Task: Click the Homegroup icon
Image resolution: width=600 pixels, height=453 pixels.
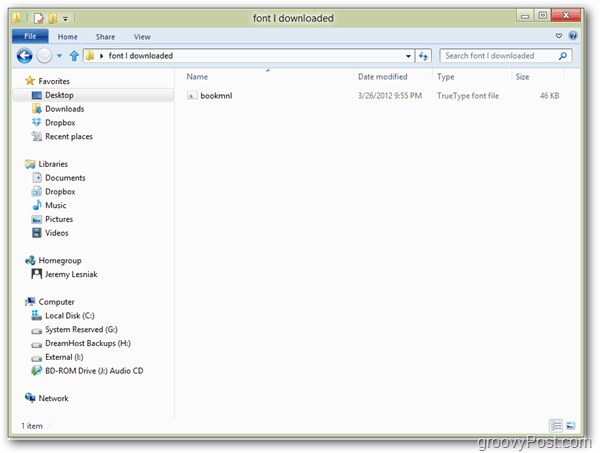Action: [30, 261]
